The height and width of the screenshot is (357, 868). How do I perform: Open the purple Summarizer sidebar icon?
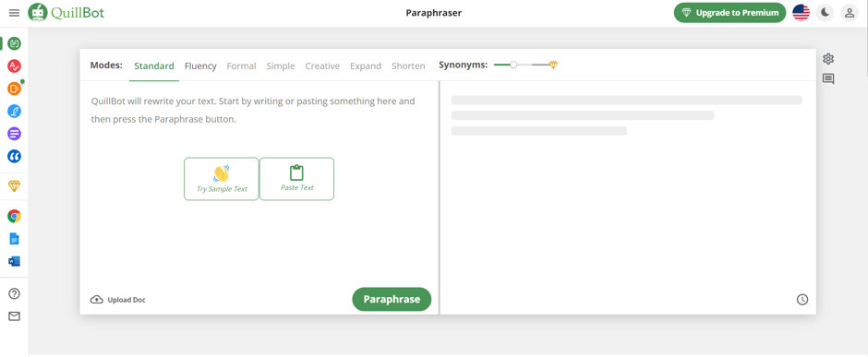pos(15,134)
